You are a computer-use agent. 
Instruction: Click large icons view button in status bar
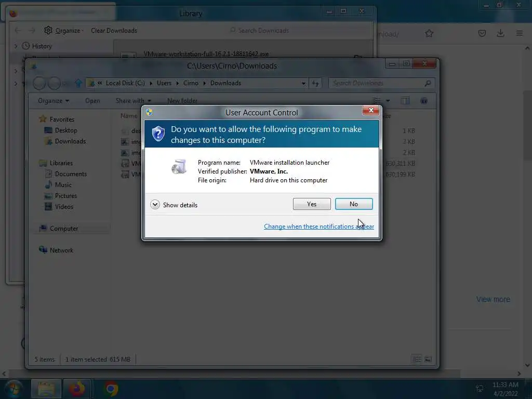point(428,360)
